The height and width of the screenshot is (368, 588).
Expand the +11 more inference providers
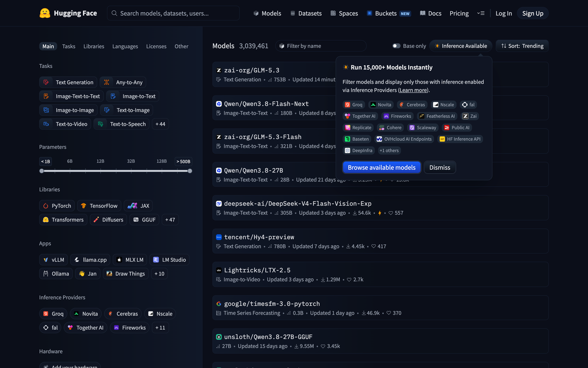pos(160,328)
